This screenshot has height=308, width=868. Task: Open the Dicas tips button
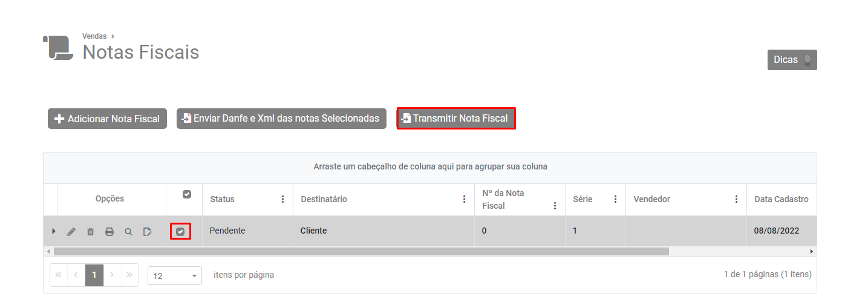coord(792,60)
